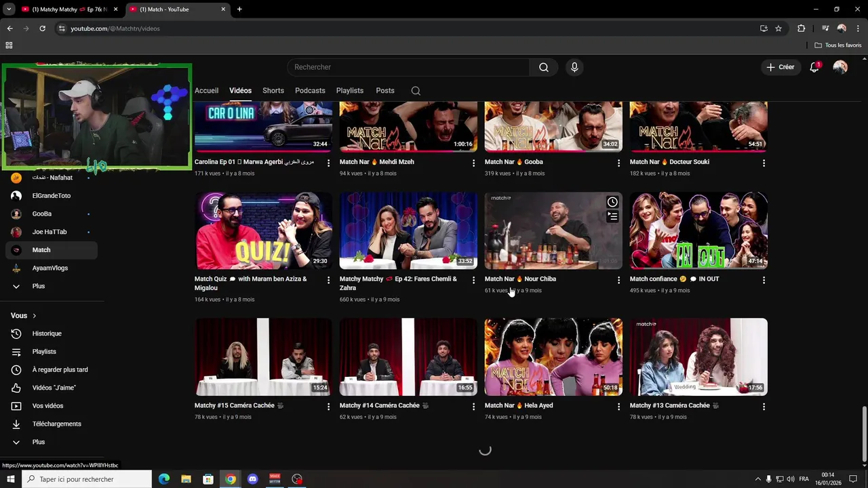Viewport: 868px width, 488px height.
Task: Open Discord from the Windows taskbar
Action: [x=252, y=479]
